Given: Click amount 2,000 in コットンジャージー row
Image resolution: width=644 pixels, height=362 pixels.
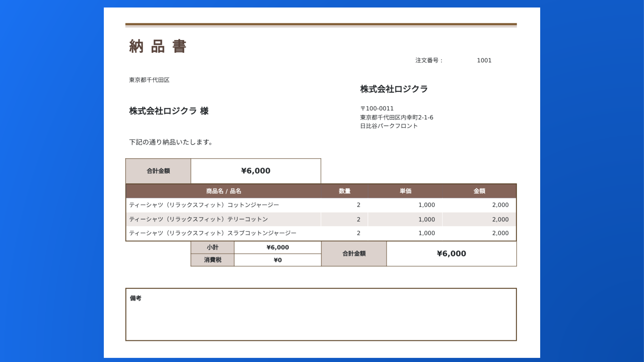Looking at the screenshot, I should (x=500, y=205).
